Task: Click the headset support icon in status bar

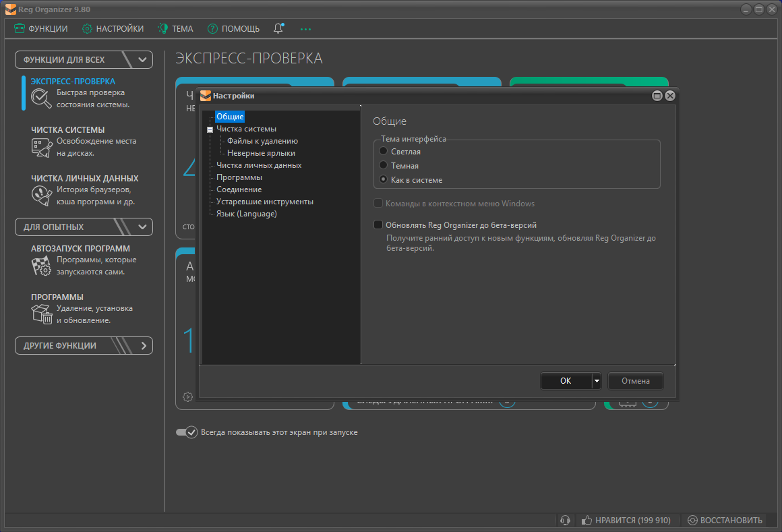Action: (565, 520)
